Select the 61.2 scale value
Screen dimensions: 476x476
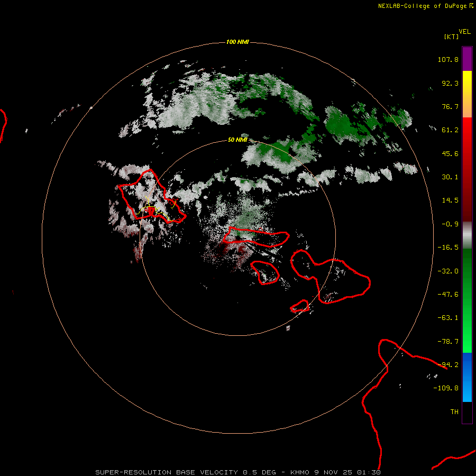point(450,130)
